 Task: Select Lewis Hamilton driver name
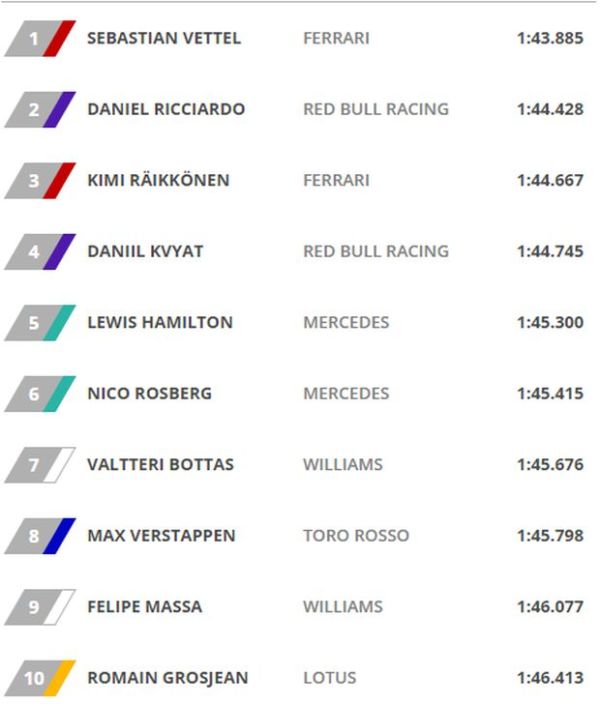pyautogui.click(x=160, y=323)
